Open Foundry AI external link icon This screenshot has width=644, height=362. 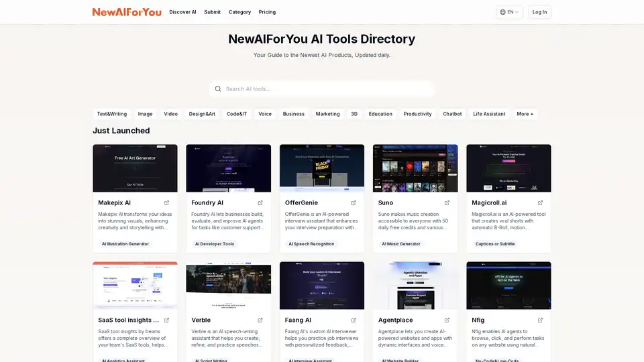pyautogui.click(x=260, y=202)
